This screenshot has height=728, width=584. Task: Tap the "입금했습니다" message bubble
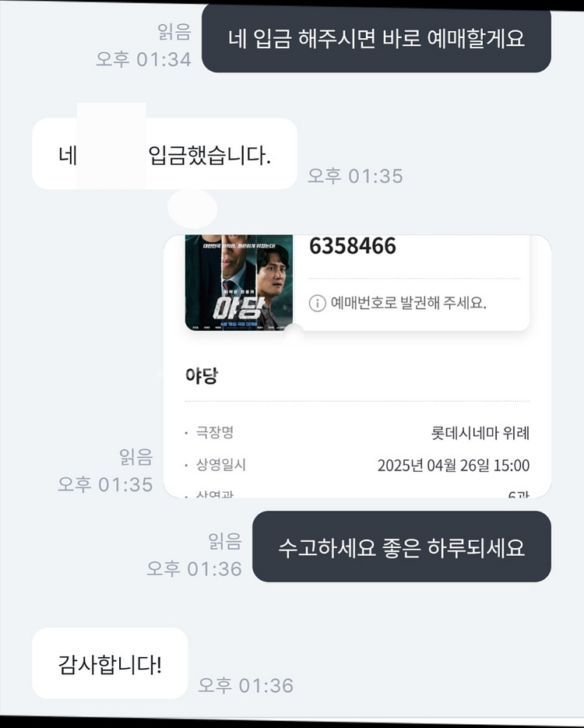pyautogui.click(x=210, y=156)
